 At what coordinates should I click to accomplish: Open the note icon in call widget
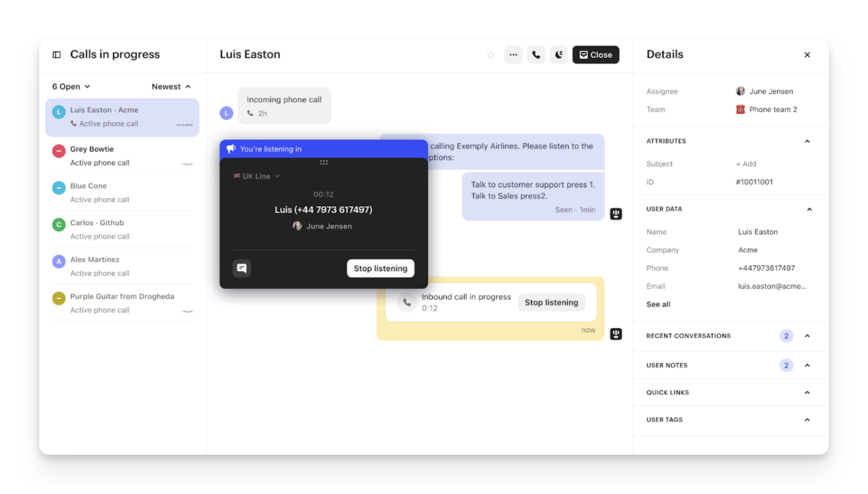click(242, 268)
